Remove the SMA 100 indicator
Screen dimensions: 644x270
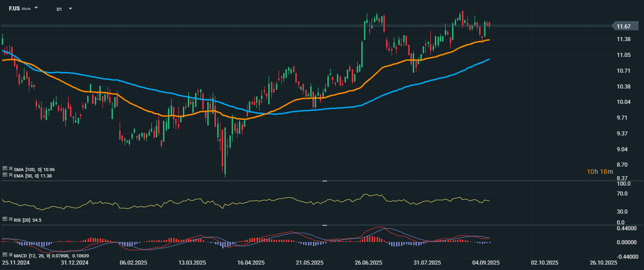10,169
